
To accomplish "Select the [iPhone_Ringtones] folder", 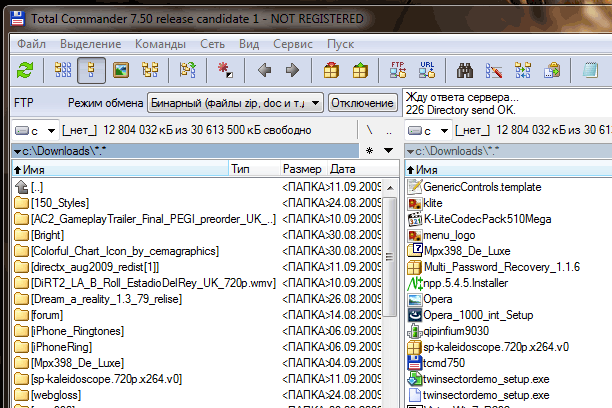I will [77, 331].
